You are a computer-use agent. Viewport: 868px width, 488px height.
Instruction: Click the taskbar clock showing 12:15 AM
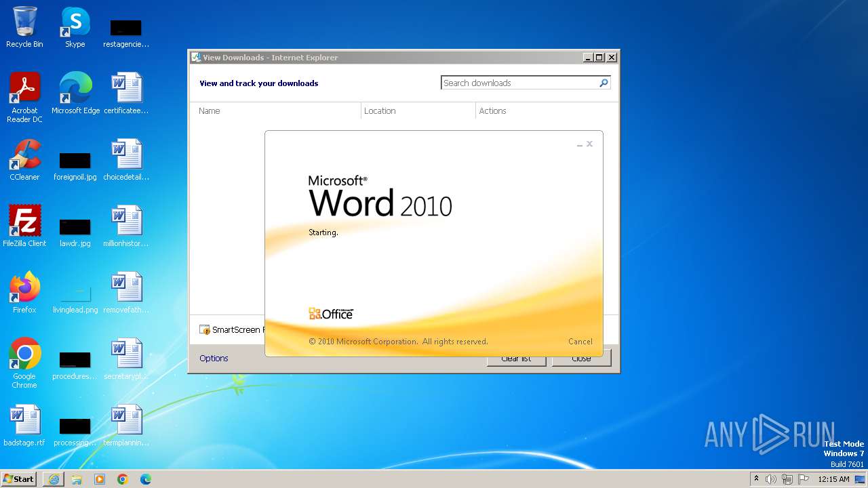pos(833,479)
